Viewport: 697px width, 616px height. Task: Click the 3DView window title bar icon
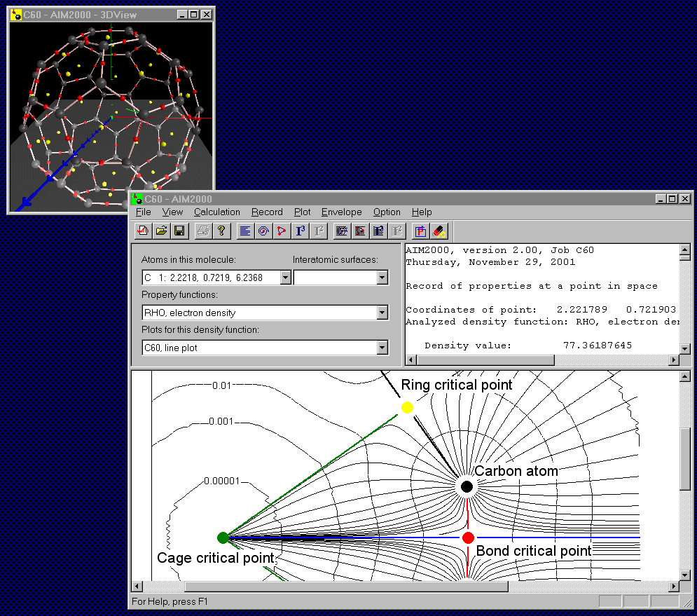coord(16,15)
